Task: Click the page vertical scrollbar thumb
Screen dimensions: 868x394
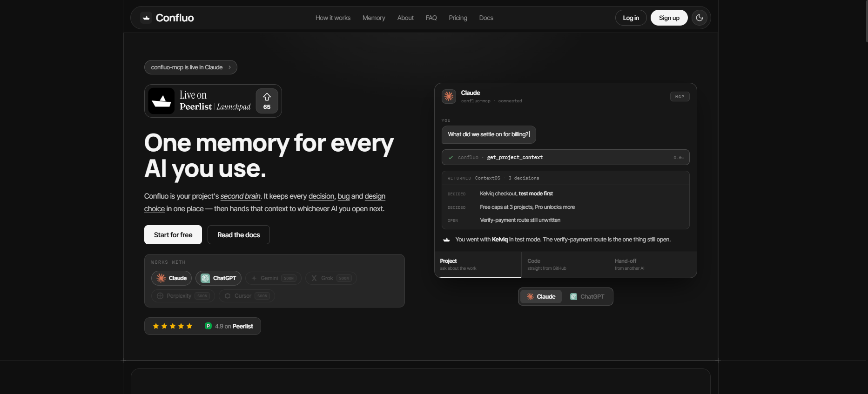Action: point(866,21)
